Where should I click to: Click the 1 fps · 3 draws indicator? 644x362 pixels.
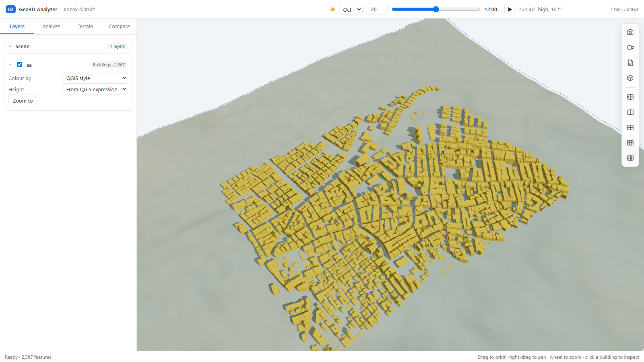point(624,9)
